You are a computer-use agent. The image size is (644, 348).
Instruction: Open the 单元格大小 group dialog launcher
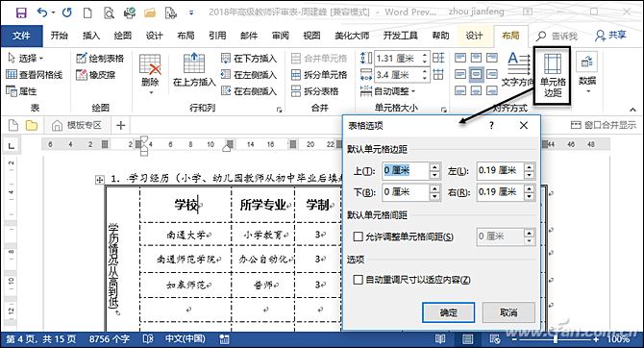(x=443, y=110)
